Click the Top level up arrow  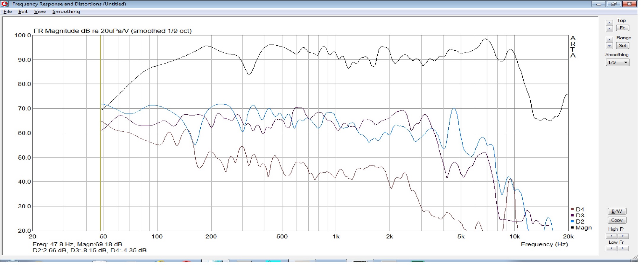point(609,23)
